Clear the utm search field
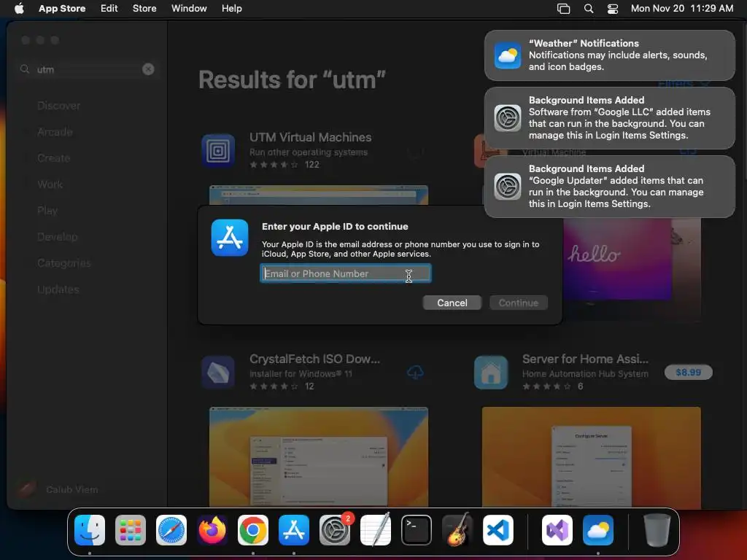Image resolution: width=747 pixels, height=560 pixels. [x=148, y=69]
